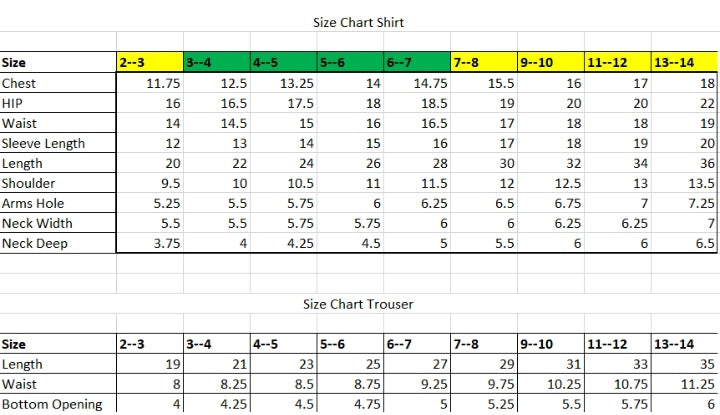Screen dimensions: 720x415
Task: Select the "Chest" row label
Action: click(20, 84)
